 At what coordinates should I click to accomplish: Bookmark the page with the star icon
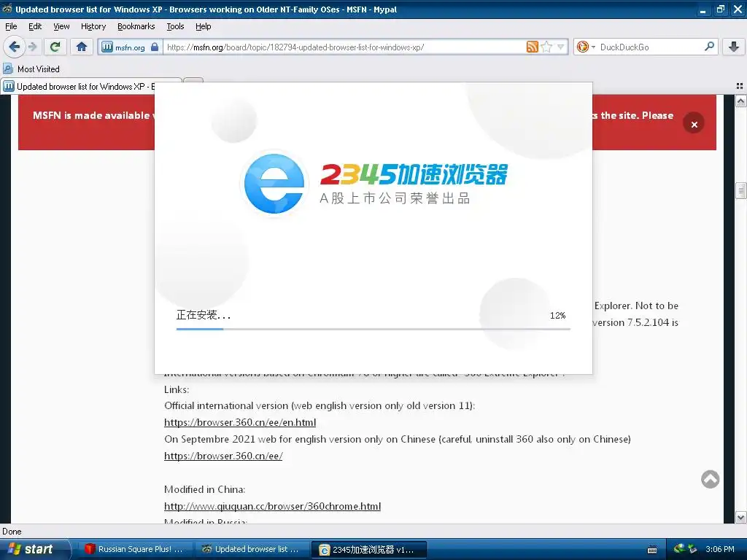coord(546,47)
